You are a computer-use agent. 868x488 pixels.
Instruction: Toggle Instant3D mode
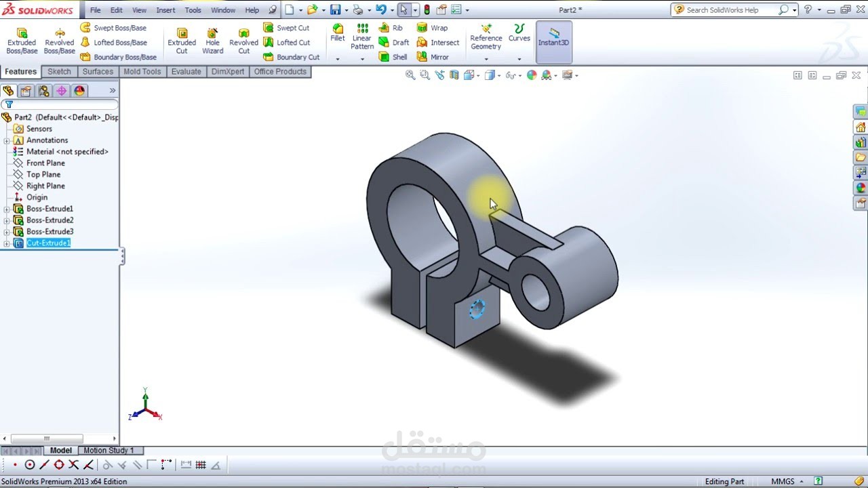click(554, 42)
